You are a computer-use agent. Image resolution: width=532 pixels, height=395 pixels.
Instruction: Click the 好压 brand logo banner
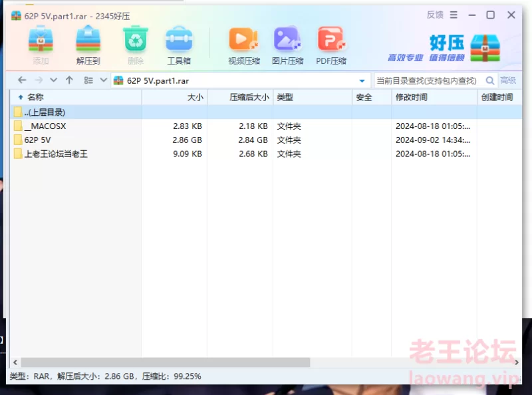(444, 48)
